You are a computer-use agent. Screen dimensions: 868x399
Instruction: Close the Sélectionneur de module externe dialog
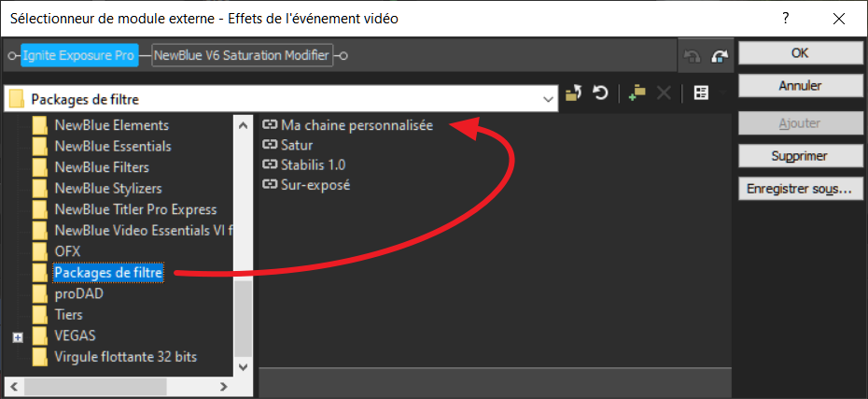(x=839, y=19)
